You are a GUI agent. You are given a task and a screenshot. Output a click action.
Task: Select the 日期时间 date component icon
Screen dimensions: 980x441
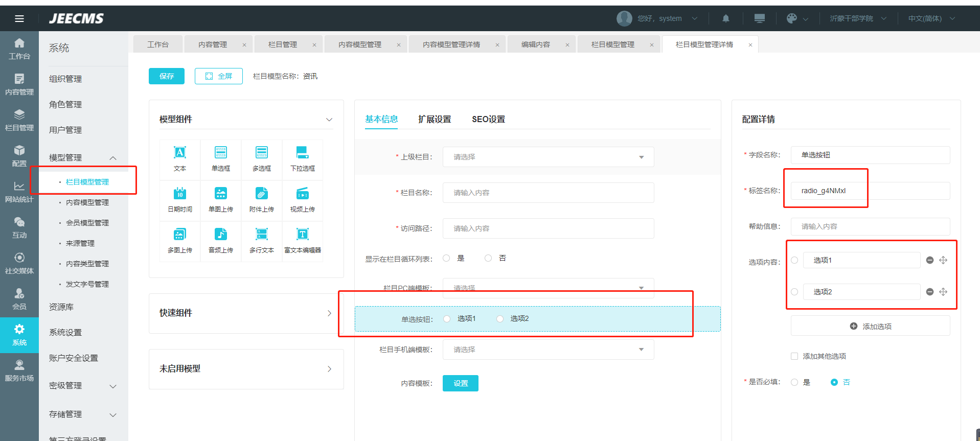pyautogui.click(x=180, y=194)
